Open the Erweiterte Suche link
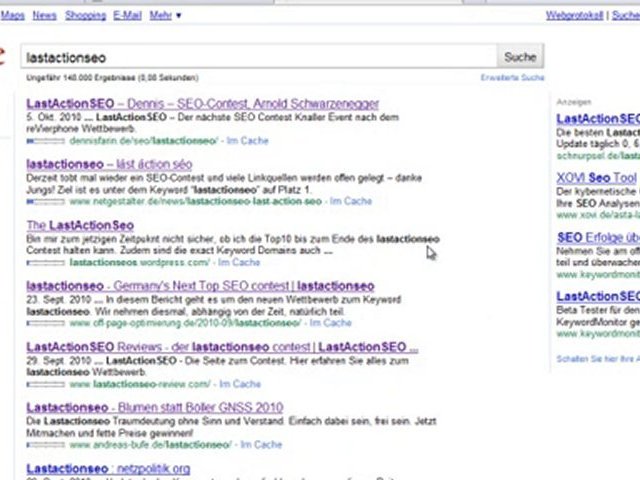The width and height of the screenshot is (640, 480). (x=512, y=77)
